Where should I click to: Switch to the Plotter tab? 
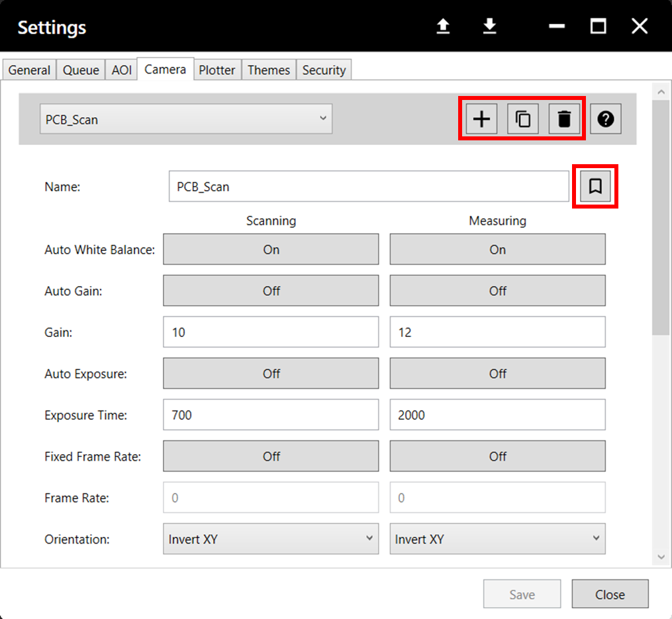tap(217, 70)
